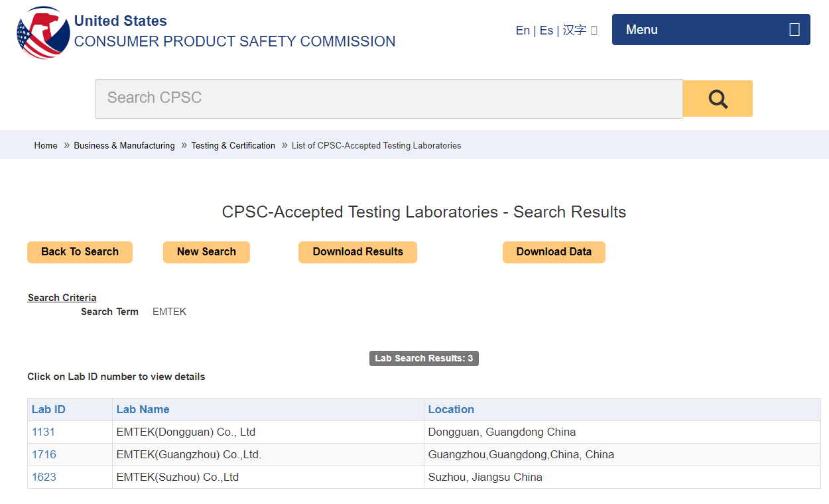Open Lab ID 1131 details

43,432
